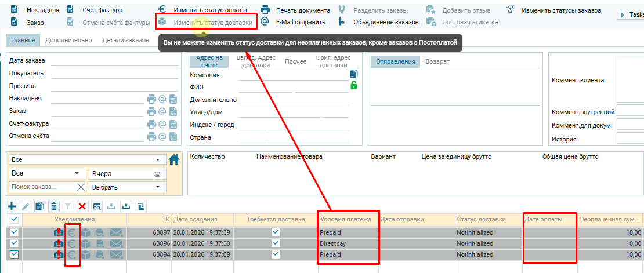Toggle the select-all checkbox in grid header
Viewport: 644px width, 273px height.
tap(15, 219)
